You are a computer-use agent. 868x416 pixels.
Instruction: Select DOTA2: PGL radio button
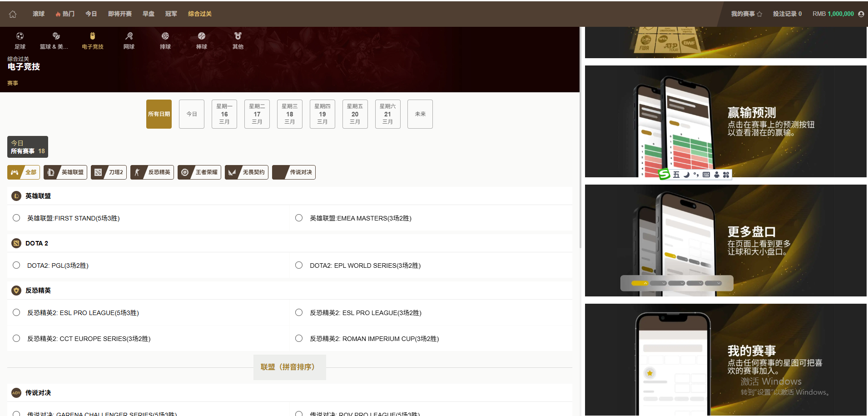16,265
